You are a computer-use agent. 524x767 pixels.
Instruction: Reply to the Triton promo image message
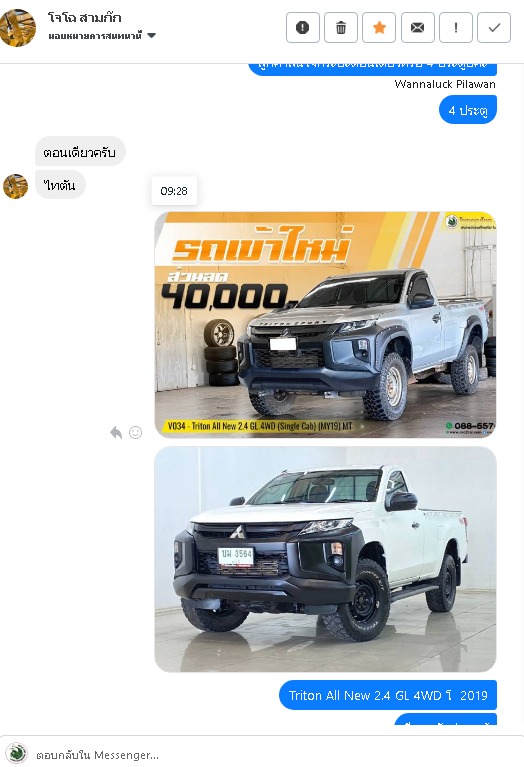click(116, 432)
